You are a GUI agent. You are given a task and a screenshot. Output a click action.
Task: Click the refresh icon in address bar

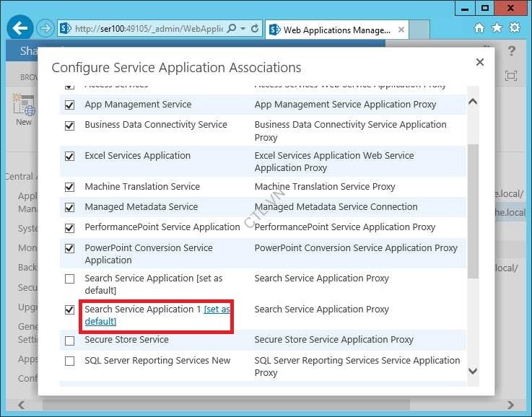point(255,29)
